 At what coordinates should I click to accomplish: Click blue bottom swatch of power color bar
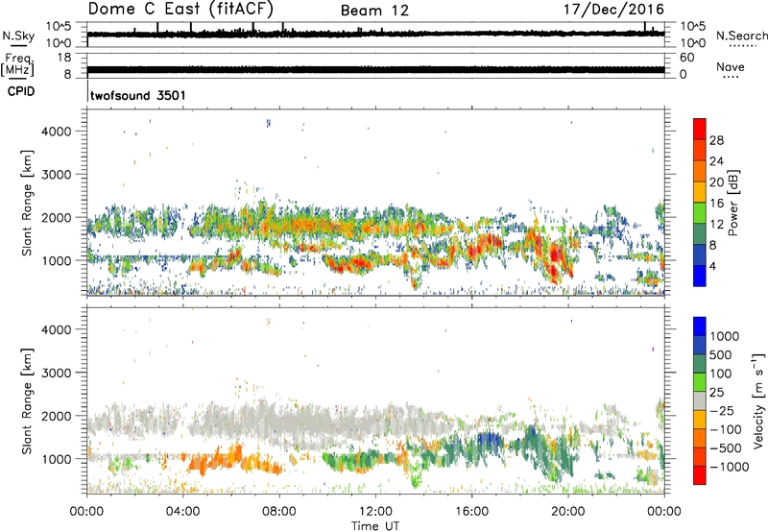coord(700,276)
